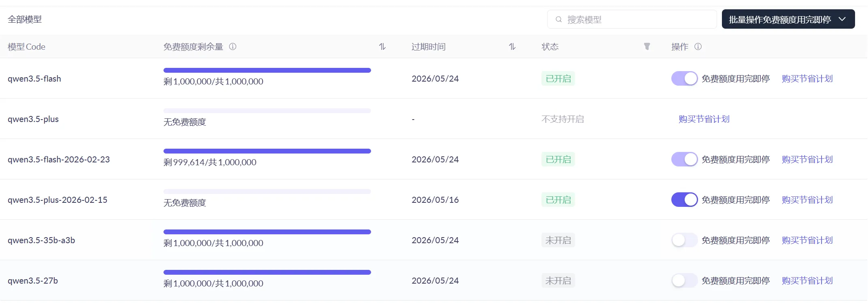
Task: Click expiry date 2026/05/16
Action: pyautogui.click(x=435, y=200)
